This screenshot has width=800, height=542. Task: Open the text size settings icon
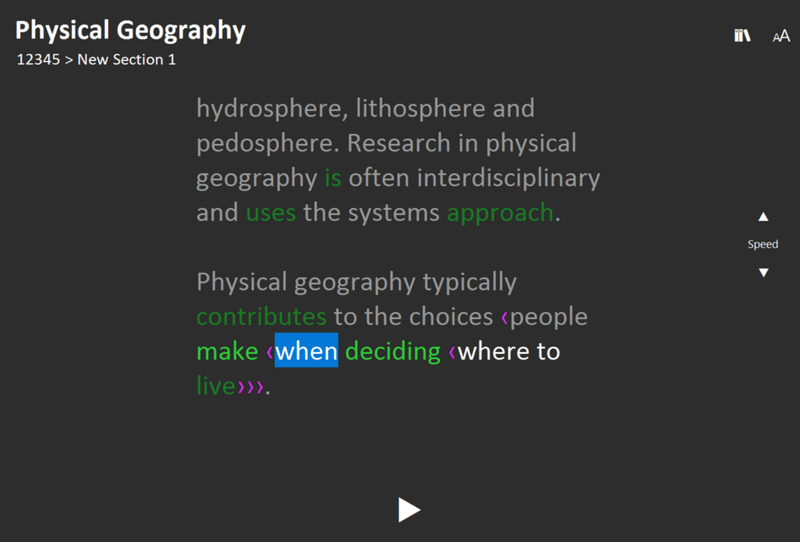(x=781, y=36)
